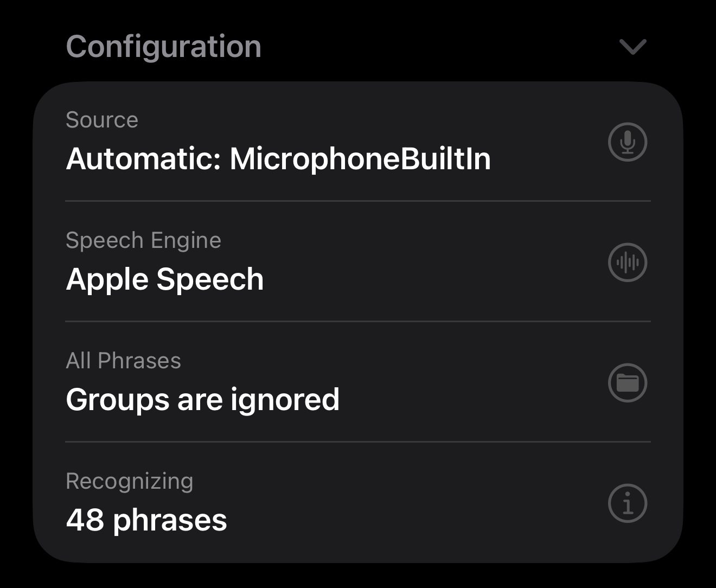Click the microphone icon in Source row
Viewport: 716px width, 588px height.
coord(628,142)
